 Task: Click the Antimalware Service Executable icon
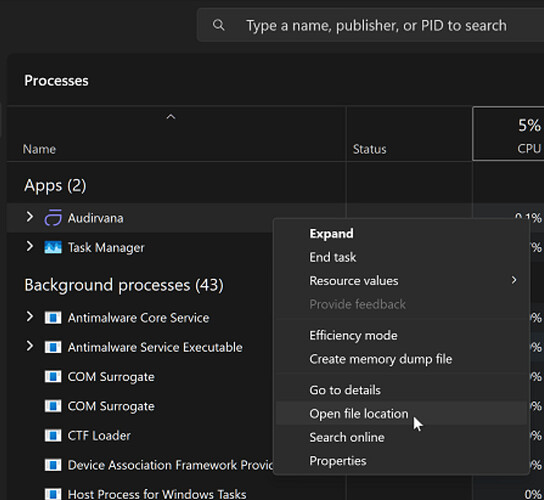point(53,347)
